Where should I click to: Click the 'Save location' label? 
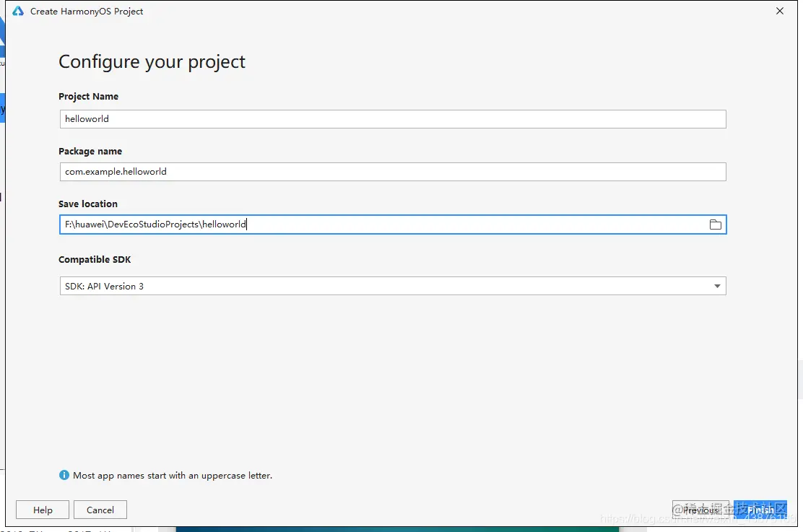click(x=88, y=204)
